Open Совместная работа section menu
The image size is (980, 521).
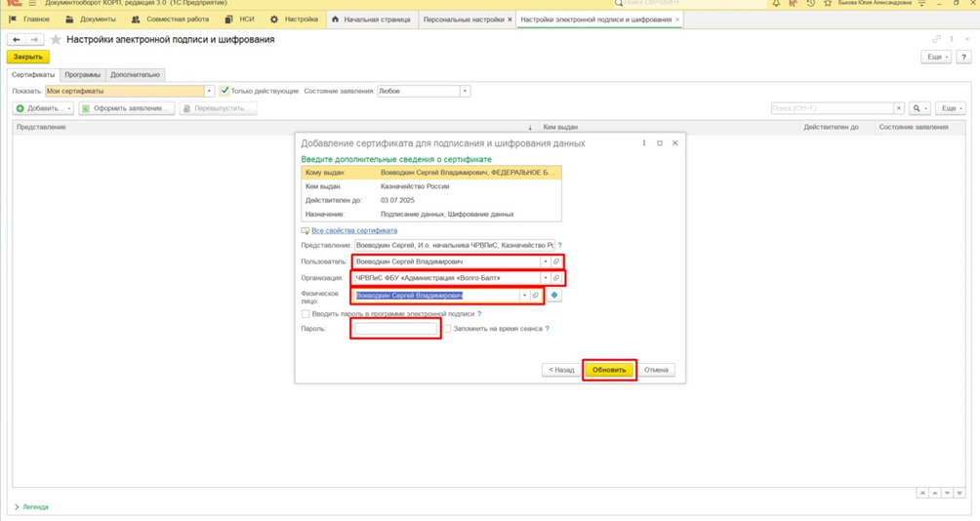point(171,20)
